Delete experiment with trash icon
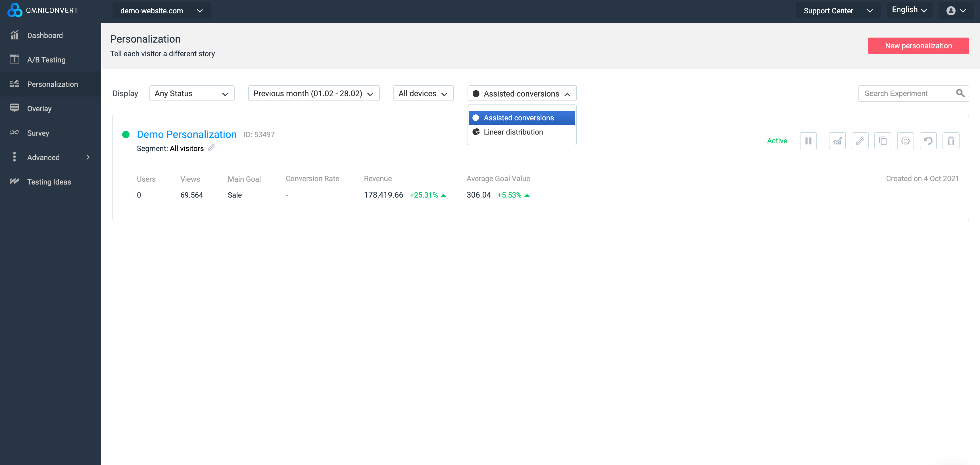 coord(951,141)
